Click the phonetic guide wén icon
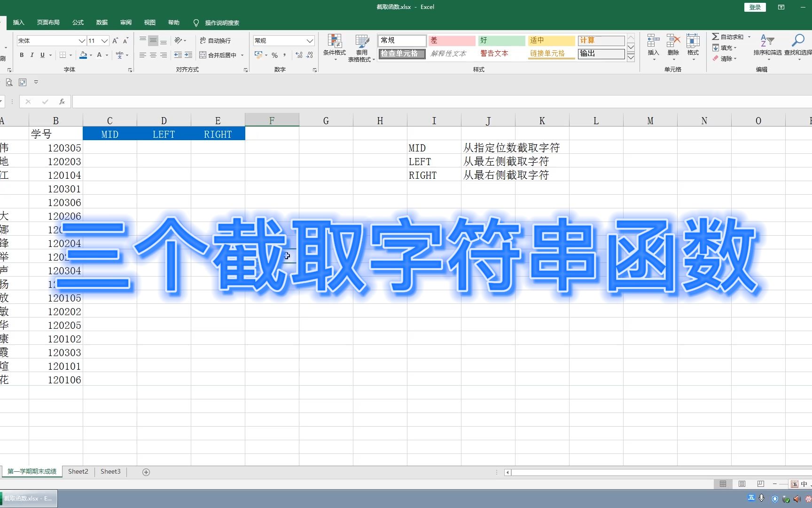The height and width of the screenshot is (508, 812). [119, 55]
